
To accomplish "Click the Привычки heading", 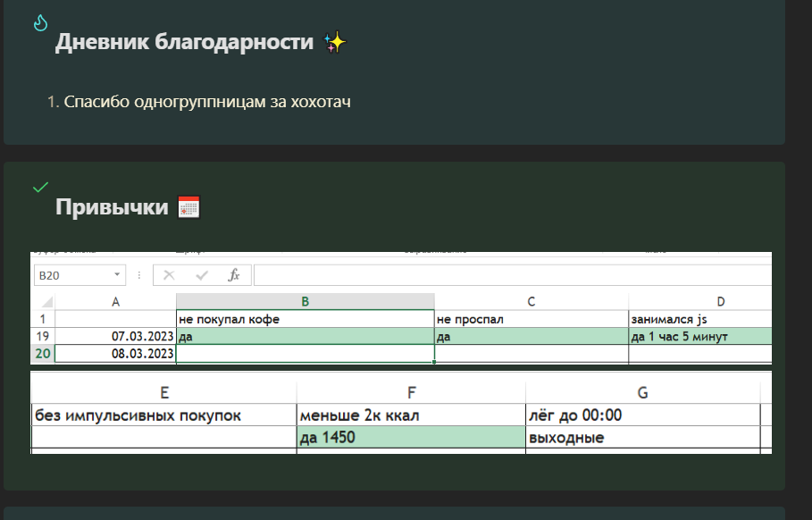I will click(x=112, y=207).
